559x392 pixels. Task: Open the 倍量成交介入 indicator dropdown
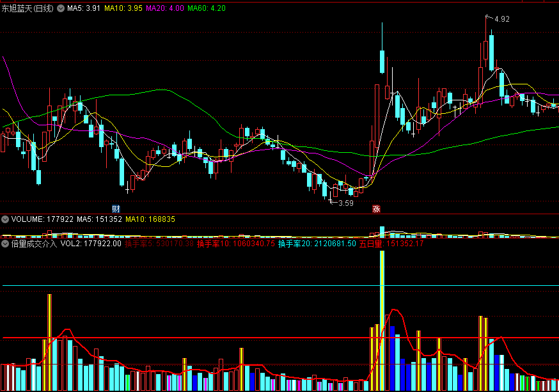(5, 244)
